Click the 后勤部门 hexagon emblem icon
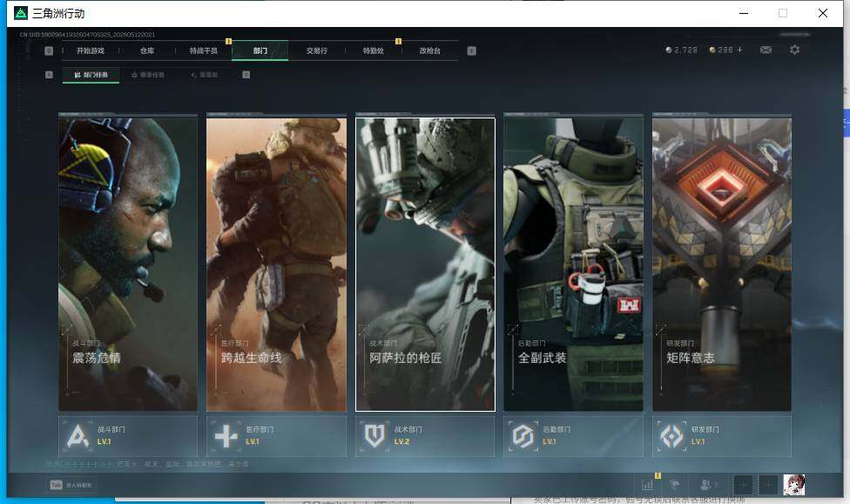850x504 pixels. (523, 436)
